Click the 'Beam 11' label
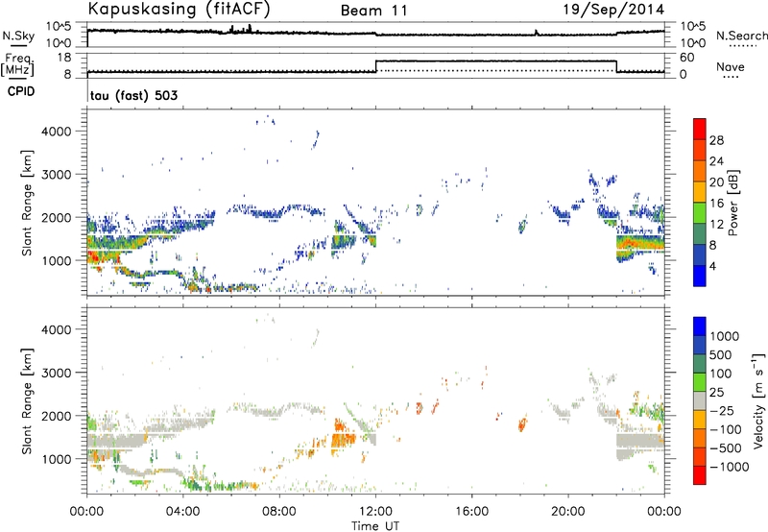 pos(374,11)
